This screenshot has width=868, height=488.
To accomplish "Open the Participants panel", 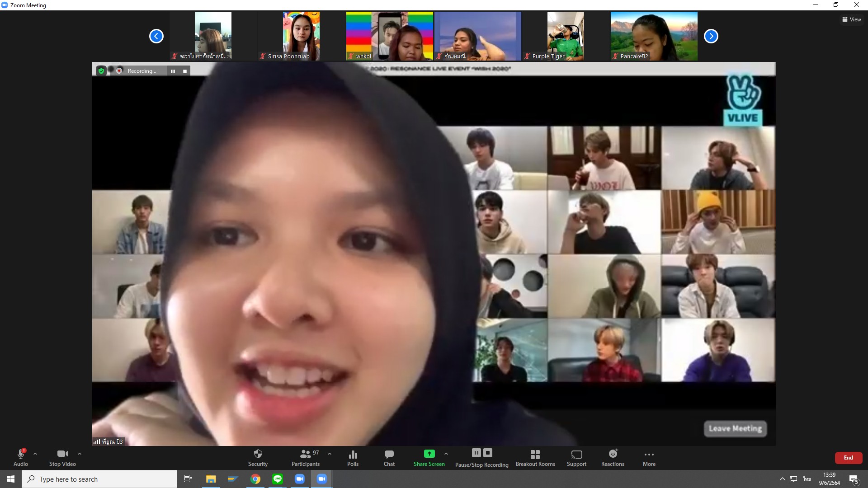I will point(306,457).
